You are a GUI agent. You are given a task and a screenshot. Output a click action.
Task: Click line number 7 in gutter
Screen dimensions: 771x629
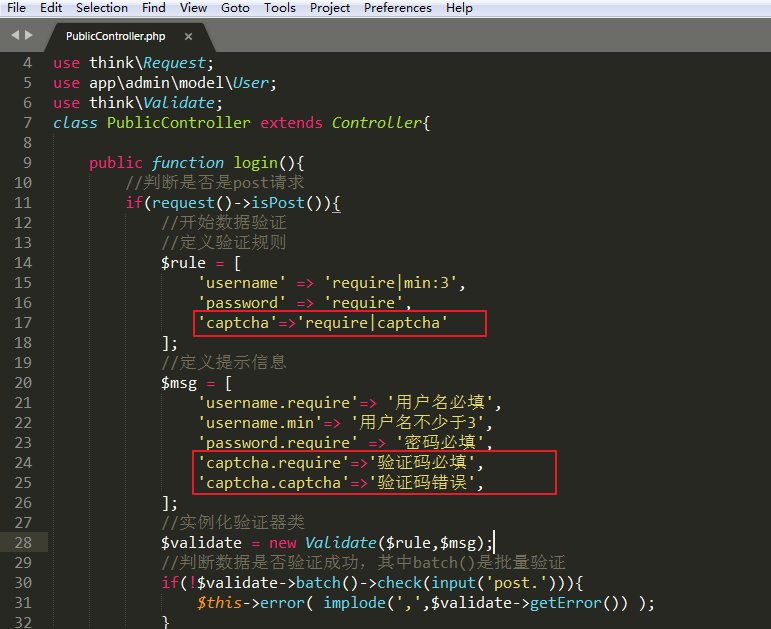pos(27,123)
